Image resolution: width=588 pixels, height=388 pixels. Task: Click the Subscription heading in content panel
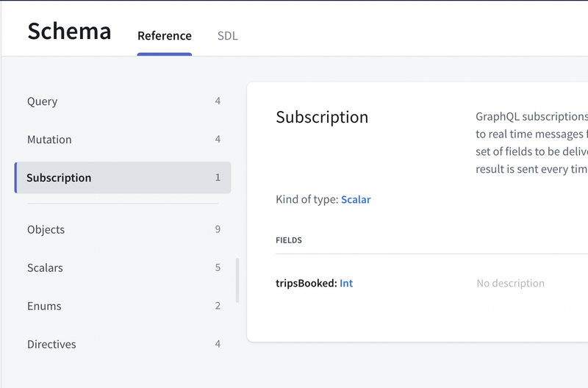[x=322, y=118]
